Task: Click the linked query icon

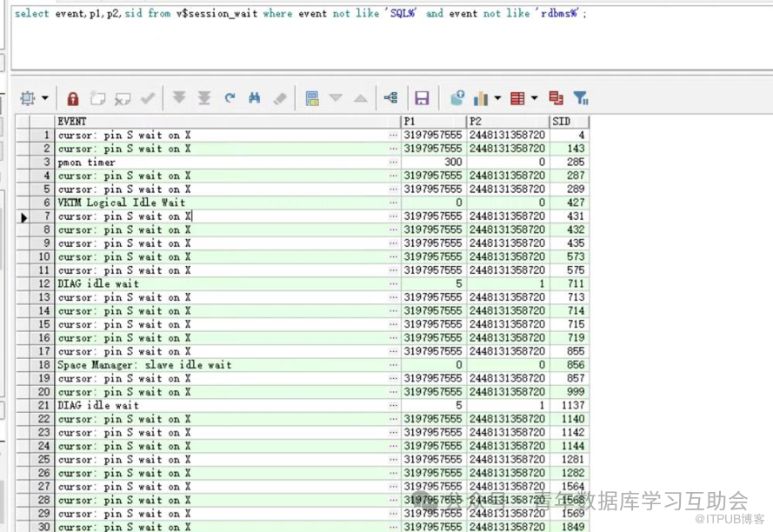Action: tap(391, 98)
